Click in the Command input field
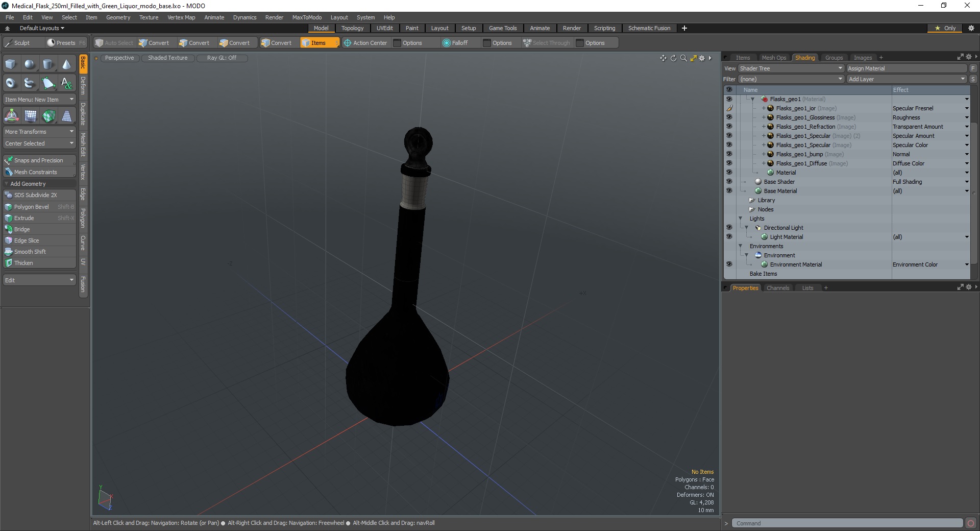980x531 pixels. 847,523
